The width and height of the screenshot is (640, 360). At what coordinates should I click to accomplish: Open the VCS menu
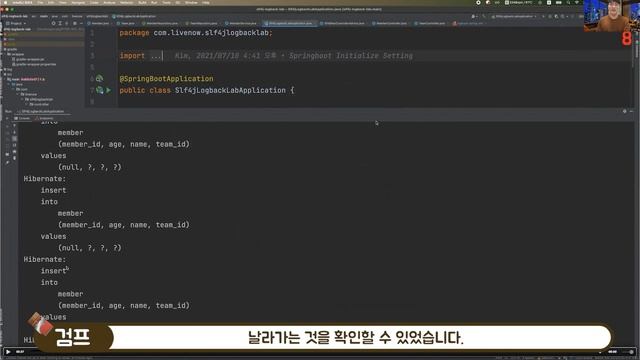(x=178, y=3)
